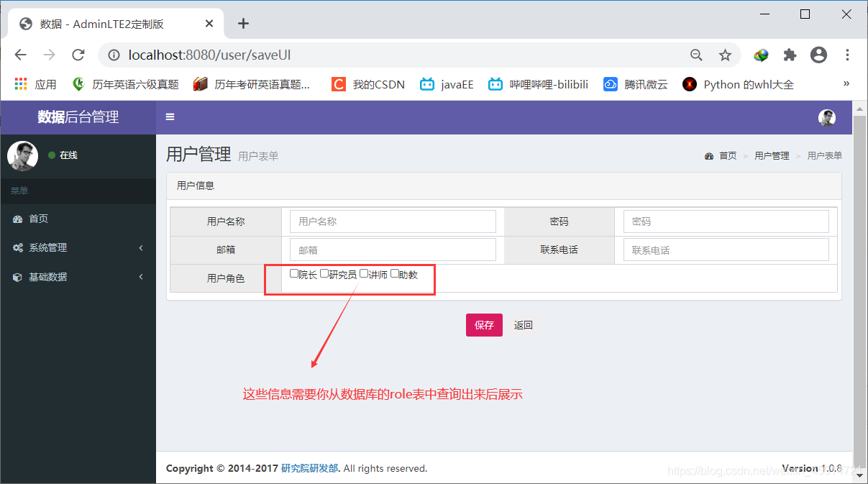Open 我的CSDN bookmark
Screen dimensions: 868x484
pos(368,84)
